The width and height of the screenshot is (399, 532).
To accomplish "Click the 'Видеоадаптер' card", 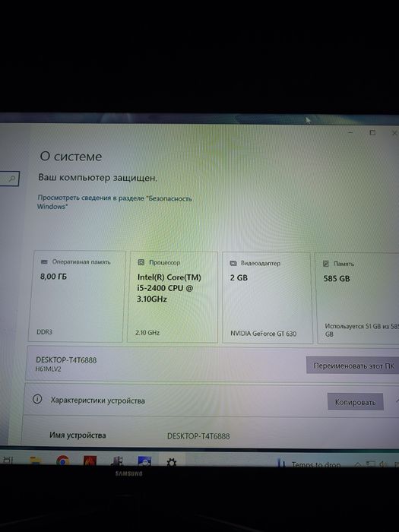I will pos(267,298).
